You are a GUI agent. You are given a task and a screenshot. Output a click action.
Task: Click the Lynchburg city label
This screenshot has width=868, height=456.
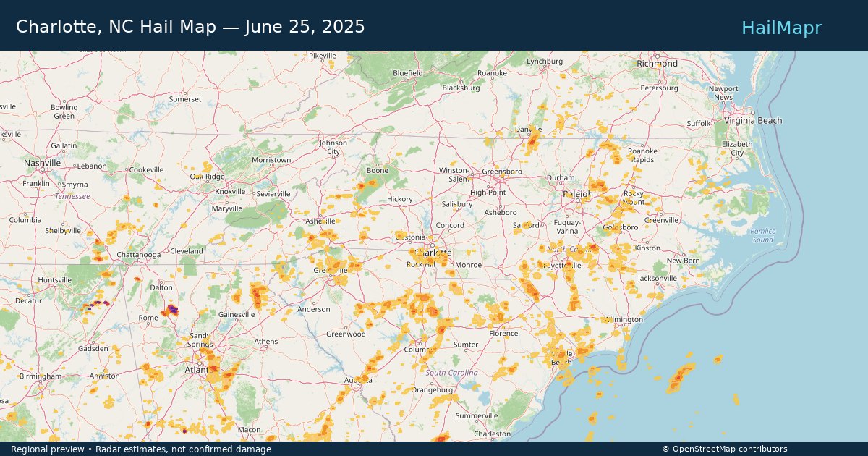[x=545, y=62]
